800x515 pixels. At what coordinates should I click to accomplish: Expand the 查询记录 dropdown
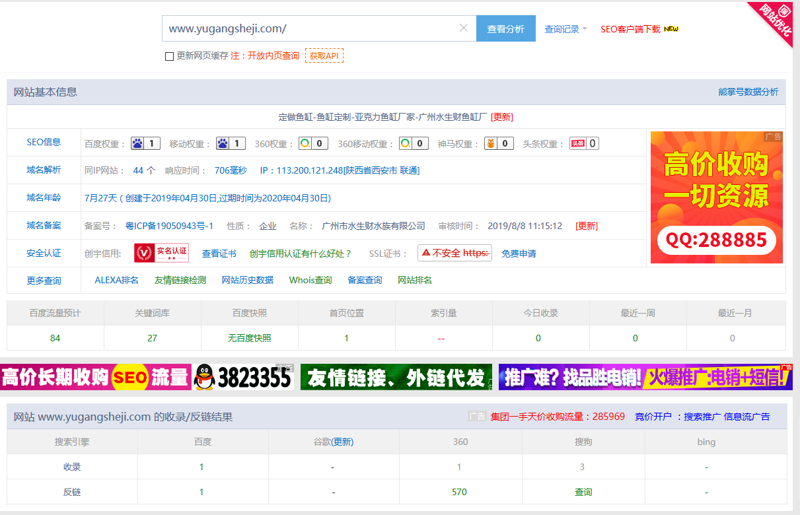click(565, 29)
